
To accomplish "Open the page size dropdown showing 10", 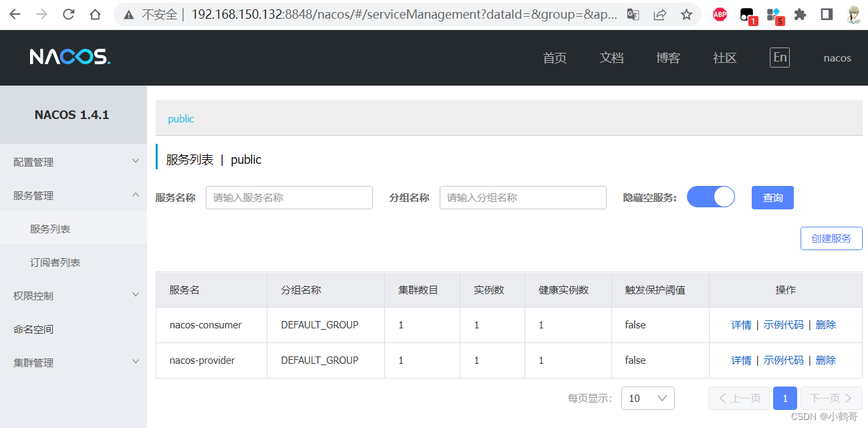I will [x=648, y=398].
